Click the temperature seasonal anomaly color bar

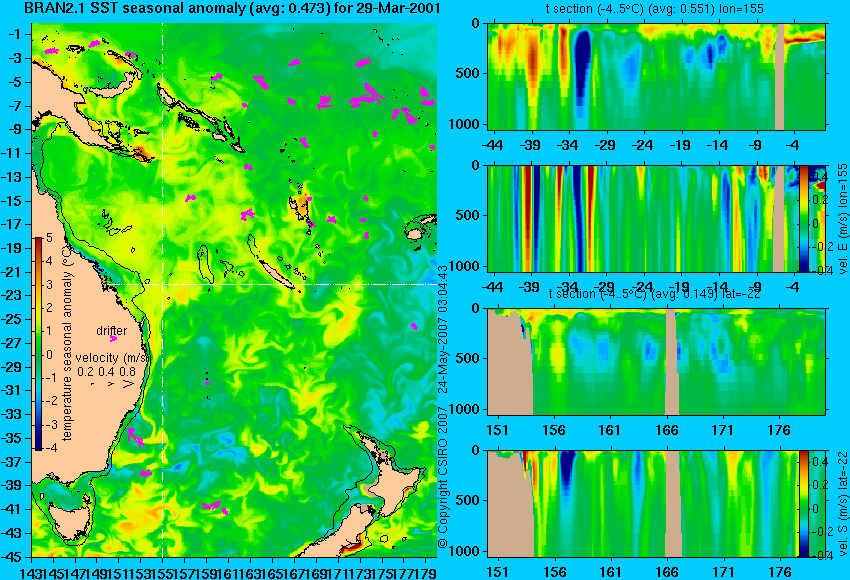coord(38,344)
